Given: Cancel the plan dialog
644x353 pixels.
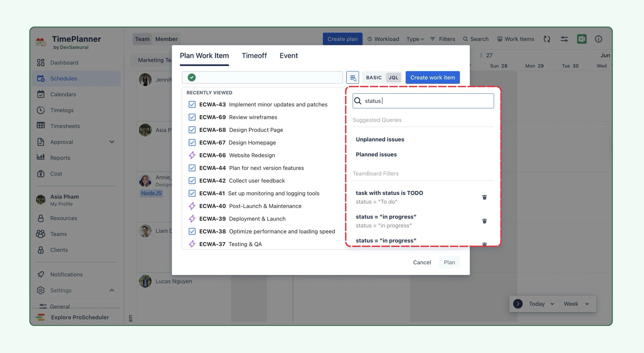Looking at the screenshot, I should pos(422,262).
